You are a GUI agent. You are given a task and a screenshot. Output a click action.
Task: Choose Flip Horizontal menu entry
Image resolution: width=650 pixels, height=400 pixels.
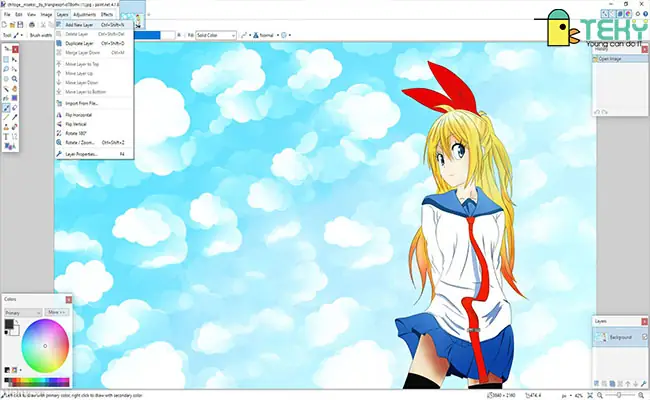pos(94,115)
